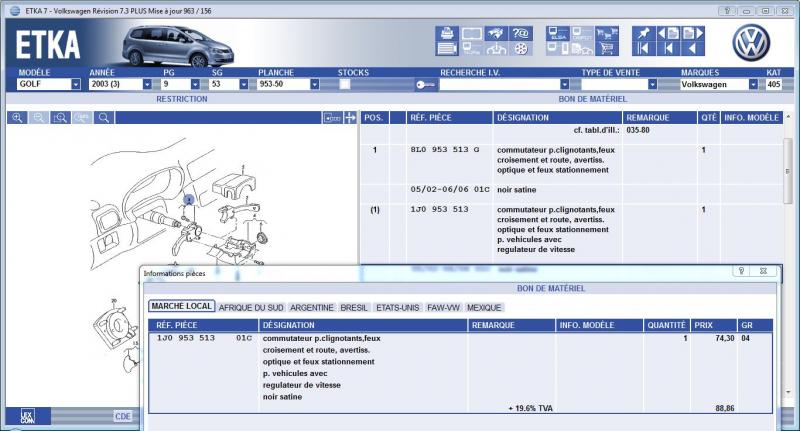Click the RESTRICTION label

click(x=182, y=99)
